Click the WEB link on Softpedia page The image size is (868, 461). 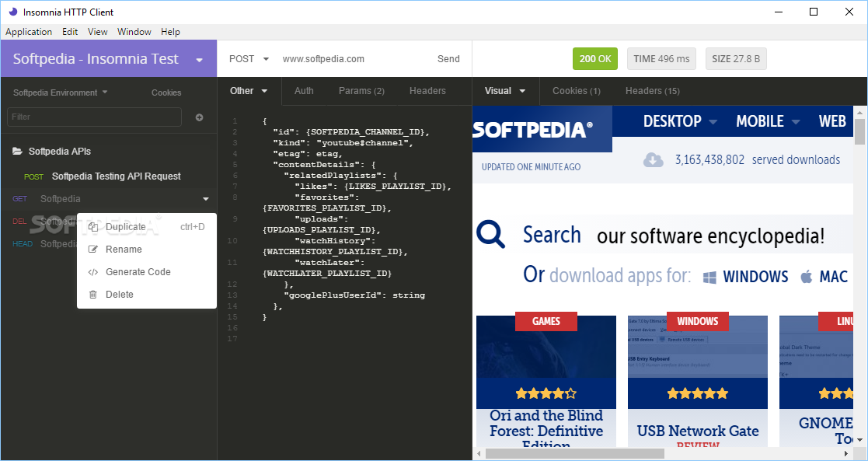click(832, 121)
